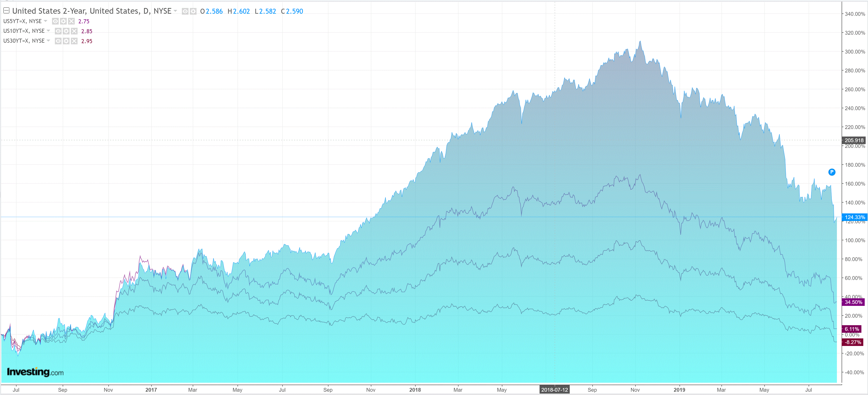Viewport: 868px width, 395px height.
Task: Open US30YT=X settings gear
Action: pos(66,41)
